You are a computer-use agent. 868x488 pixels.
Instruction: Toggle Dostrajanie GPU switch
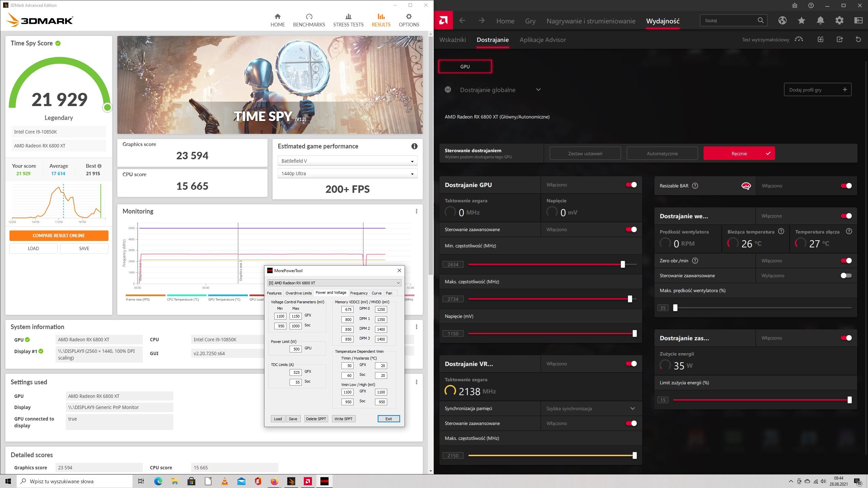(x=631, y=185)
